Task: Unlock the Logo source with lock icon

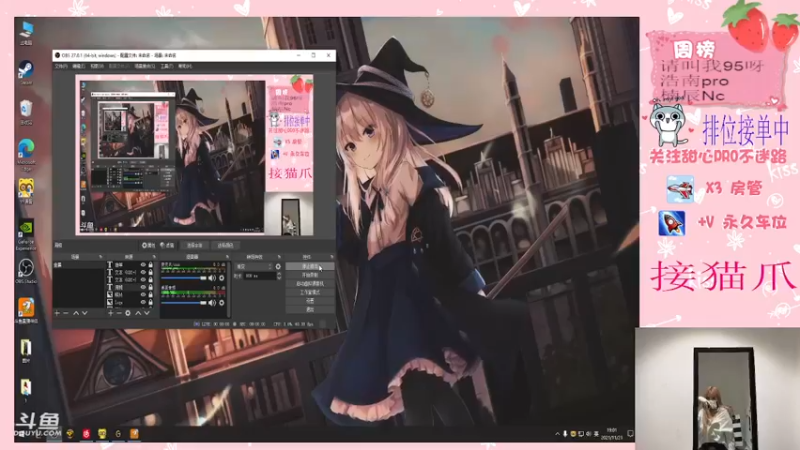Action: tap(150, 303)
